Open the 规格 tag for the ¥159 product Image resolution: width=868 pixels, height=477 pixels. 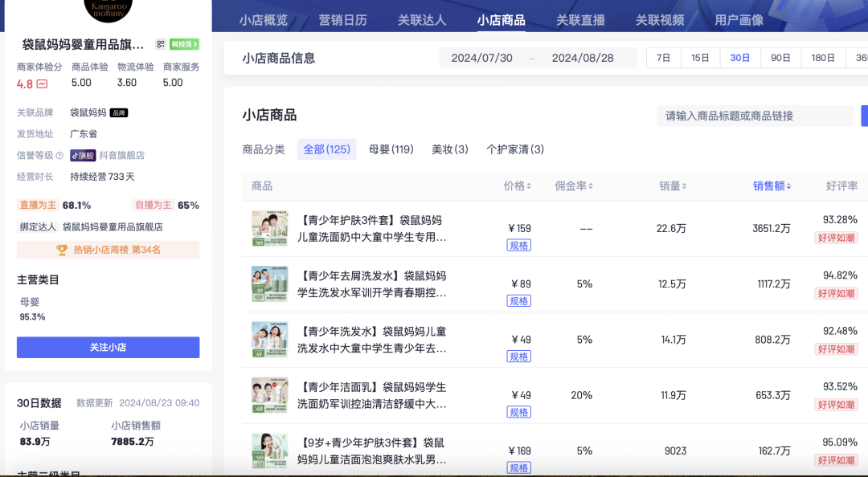pyautogui.click(x=518, y=245)
